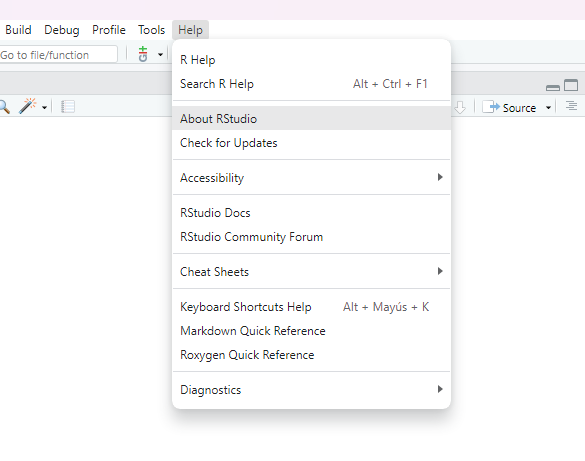This screenshot has height=461, width=585.
Task: Expand the code tools wand dropdown arrow
Action: pyautogui.click(x=44, y=108)
